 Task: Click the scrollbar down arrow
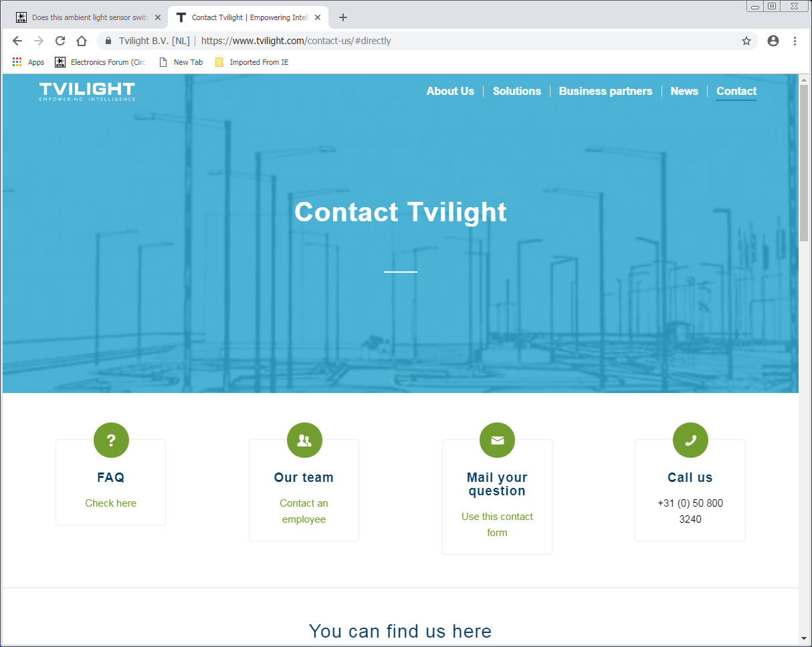coord(804,638)
